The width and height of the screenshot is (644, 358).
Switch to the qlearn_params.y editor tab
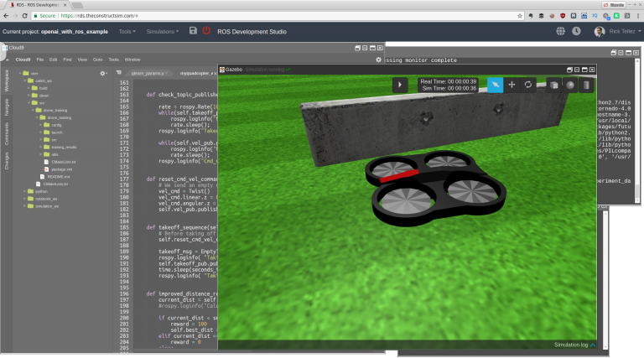pyautogui.click(x=149, y=73)
